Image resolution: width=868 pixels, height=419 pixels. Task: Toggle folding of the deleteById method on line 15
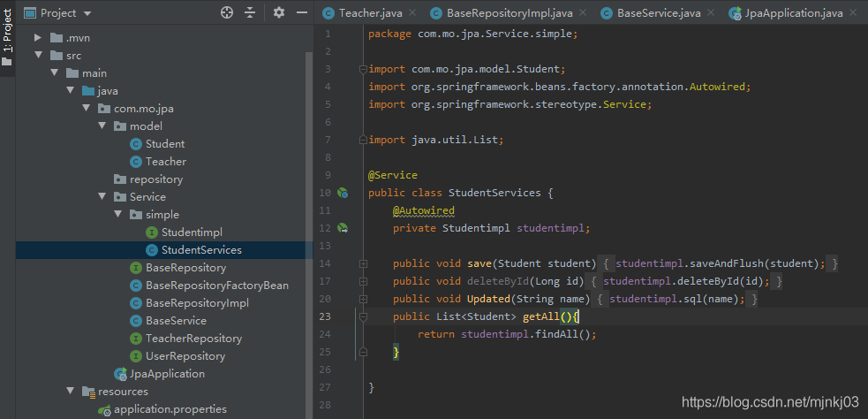pos(363,281)
